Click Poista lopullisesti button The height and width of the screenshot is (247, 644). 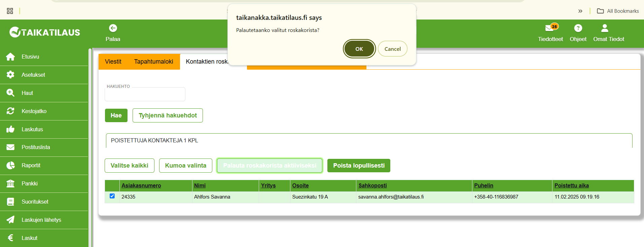click(359, 166)
